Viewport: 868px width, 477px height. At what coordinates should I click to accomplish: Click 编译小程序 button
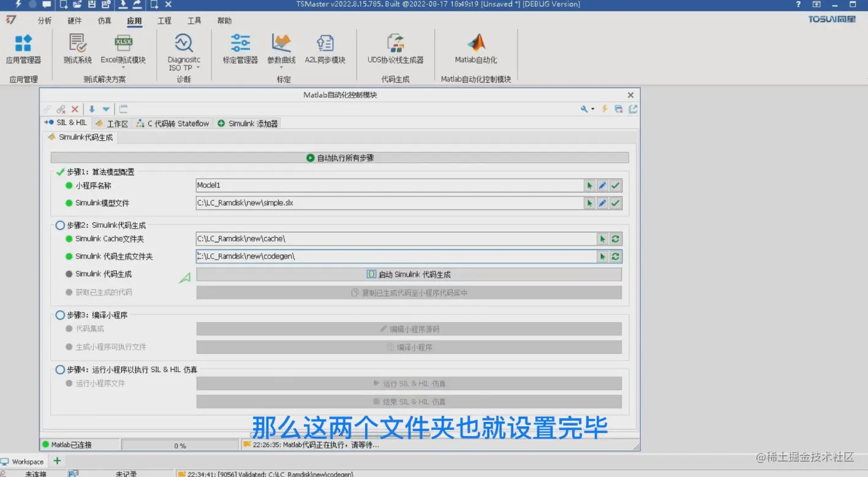[409, 347]
